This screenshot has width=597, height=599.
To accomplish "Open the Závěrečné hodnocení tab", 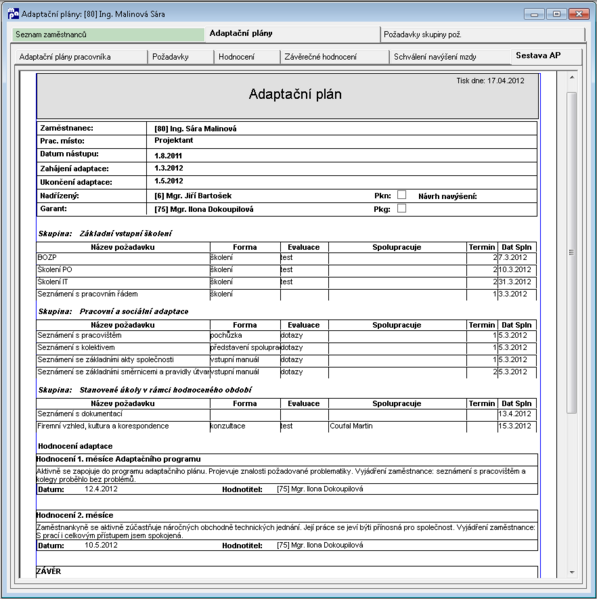I will coord(334,57).
